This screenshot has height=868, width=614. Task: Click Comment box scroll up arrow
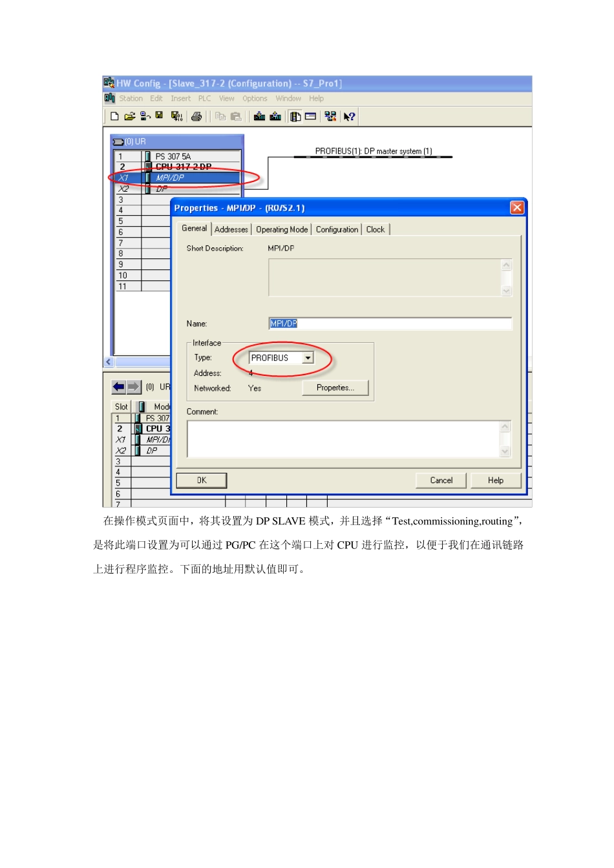505,426
